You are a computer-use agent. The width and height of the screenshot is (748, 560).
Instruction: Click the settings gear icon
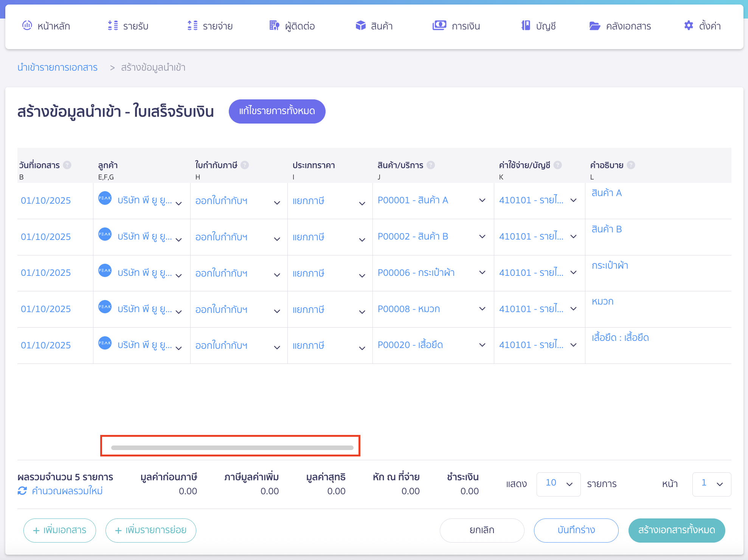pos(689,26)
